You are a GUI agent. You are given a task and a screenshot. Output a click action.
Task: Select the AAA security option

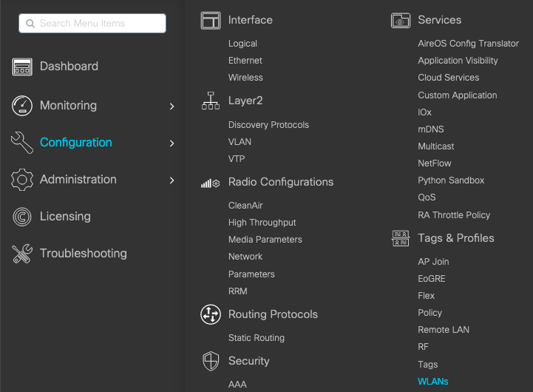coord(237,385)
